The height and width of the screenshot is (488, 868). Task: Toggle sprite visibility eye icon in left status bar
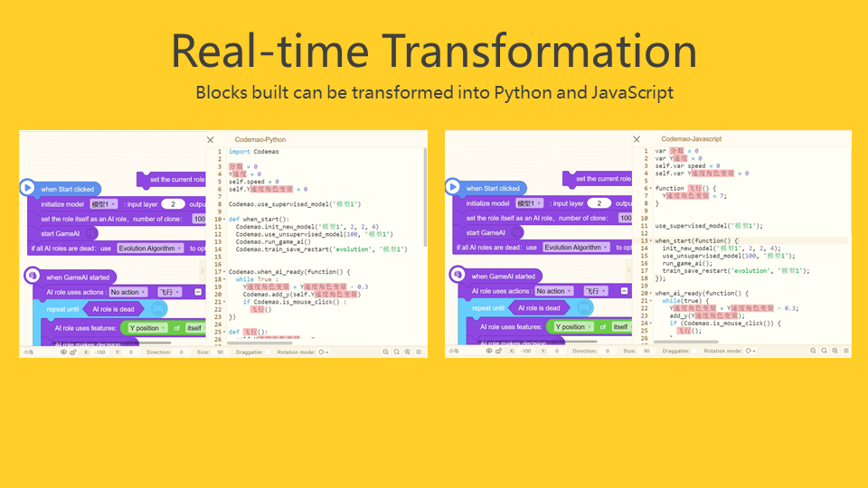[x=63, y=352]
